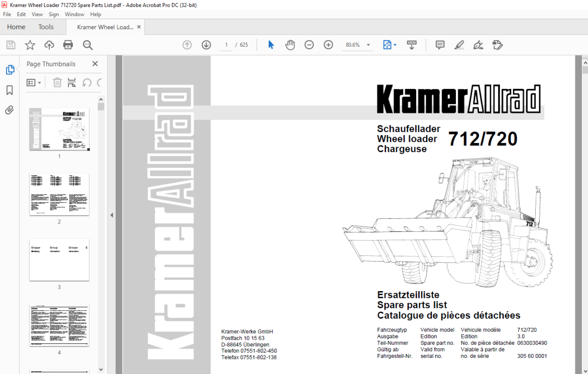Click the zoom percentage 80.6% field
This screenshot has width=588, height=374.
[352, 45]
